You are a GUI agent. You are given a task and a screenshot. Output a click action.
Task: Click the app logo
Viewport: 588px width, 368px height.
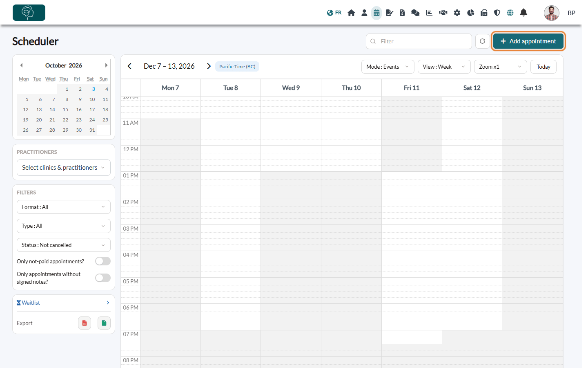pyautogui.click(x=29, y=13)
